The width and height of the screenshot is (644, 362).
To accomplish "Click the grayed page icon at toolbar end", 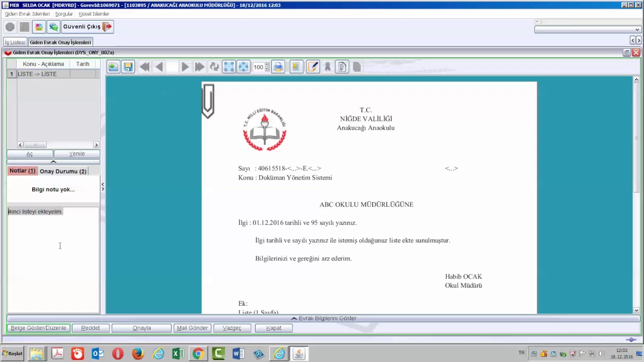I will click(357, 67).
